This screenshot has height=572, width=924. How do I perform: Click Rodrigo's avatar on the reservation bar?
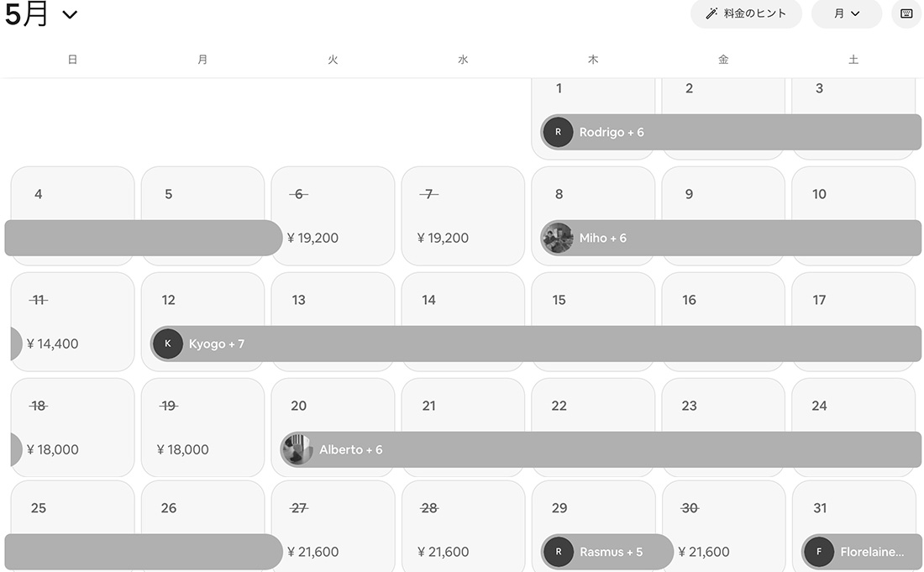[558, 132]
